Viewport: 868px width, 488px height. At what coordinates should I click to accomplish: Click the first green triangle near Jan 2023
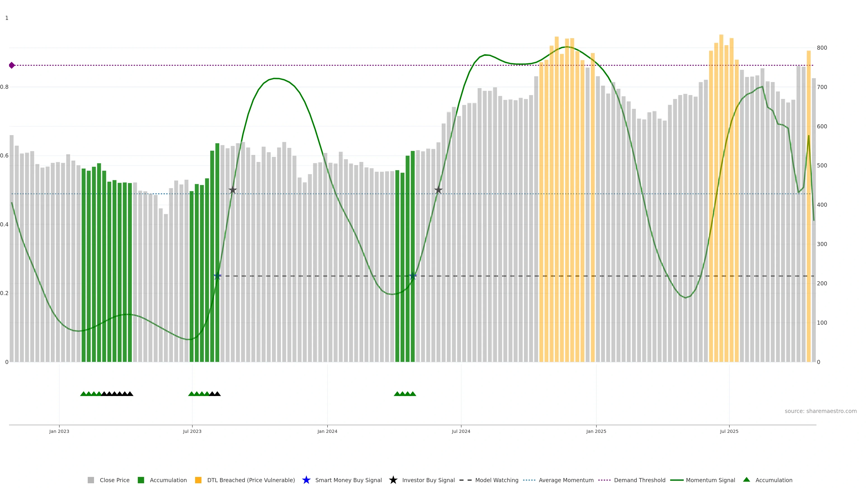point(83,394)
